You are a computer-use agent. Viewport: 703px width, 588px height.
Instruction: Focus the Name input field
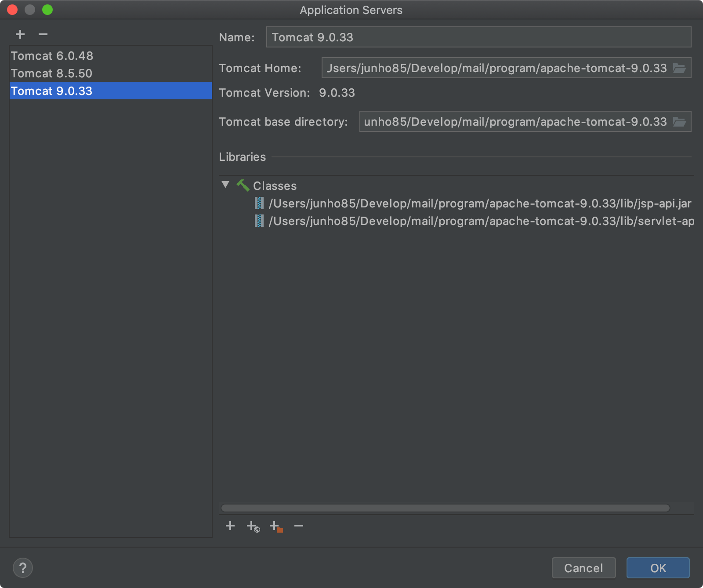pyautogui.click(x=478, y=37)
